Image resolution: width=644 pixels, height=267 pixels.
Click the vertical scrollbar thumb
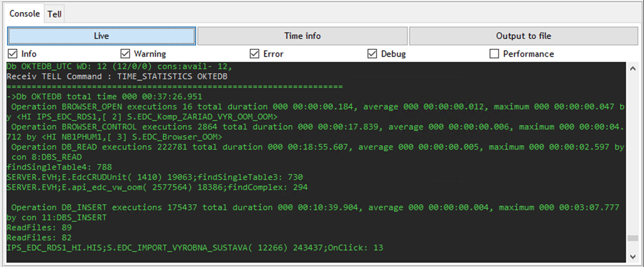(632, 238)
